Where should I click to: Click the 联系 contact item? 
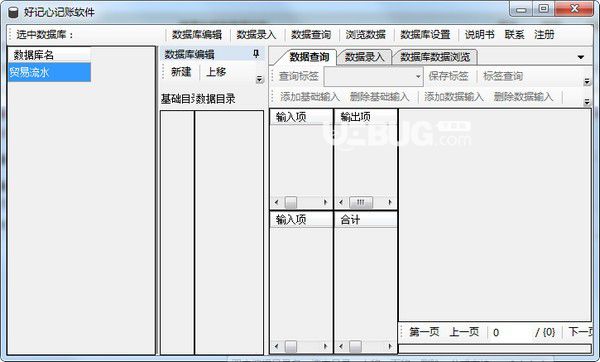click(514, 35)
